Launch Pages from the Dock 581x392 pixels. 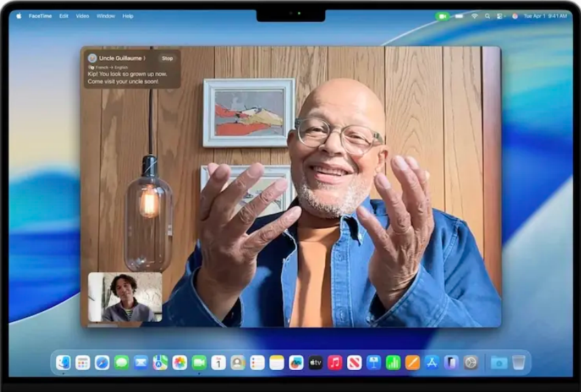(412, 362)
